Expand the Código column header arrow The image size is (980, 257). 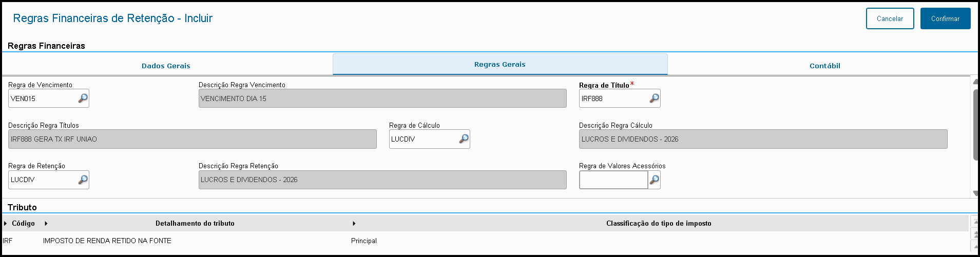(5, 224)
